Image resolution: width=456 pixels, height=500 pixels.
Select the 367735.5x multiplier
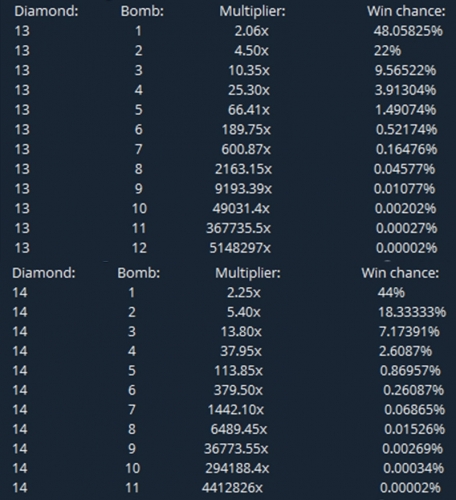tap(238, 228)
